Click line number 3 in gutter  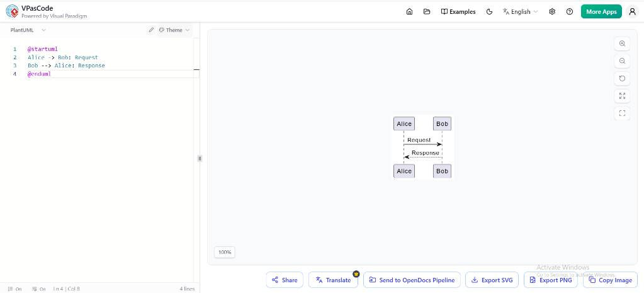(14, 66)
